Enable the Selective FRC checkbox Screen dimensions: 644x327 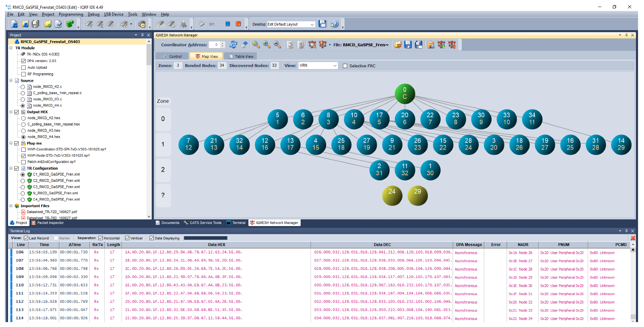[x=345, y=66]
